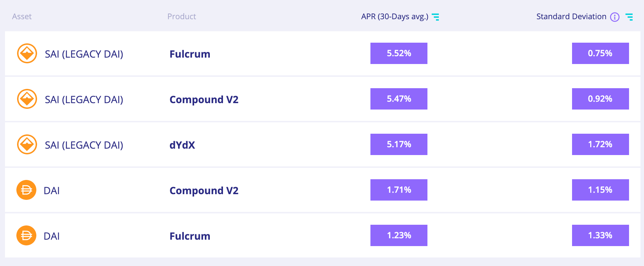Screen dimensions: 644x266
Task: Open the dYdX product link
Action: [x=182, y=145]
